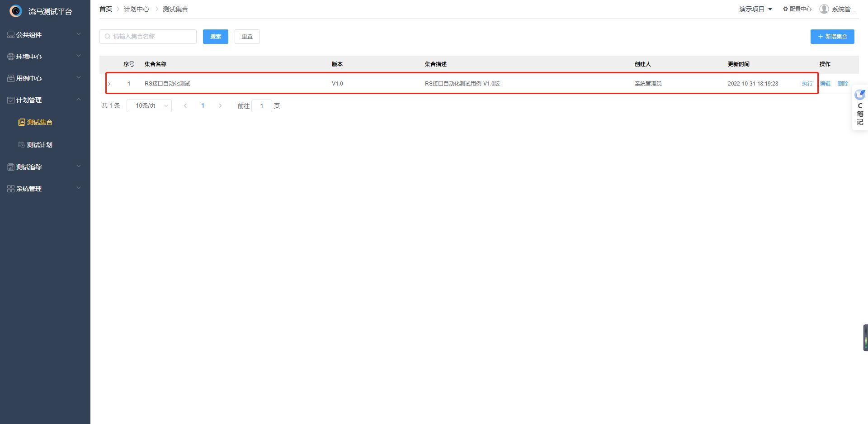This screenshot has height=424, width=868.
Task: Click the 共 1 条 total count text
Action: click(111, 106)
